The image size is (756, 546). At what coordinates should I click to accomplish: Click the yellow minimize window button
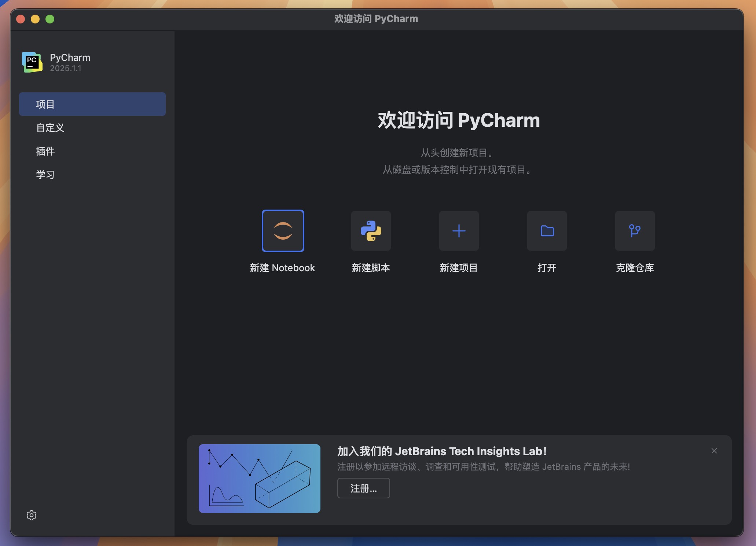[35, 19]
